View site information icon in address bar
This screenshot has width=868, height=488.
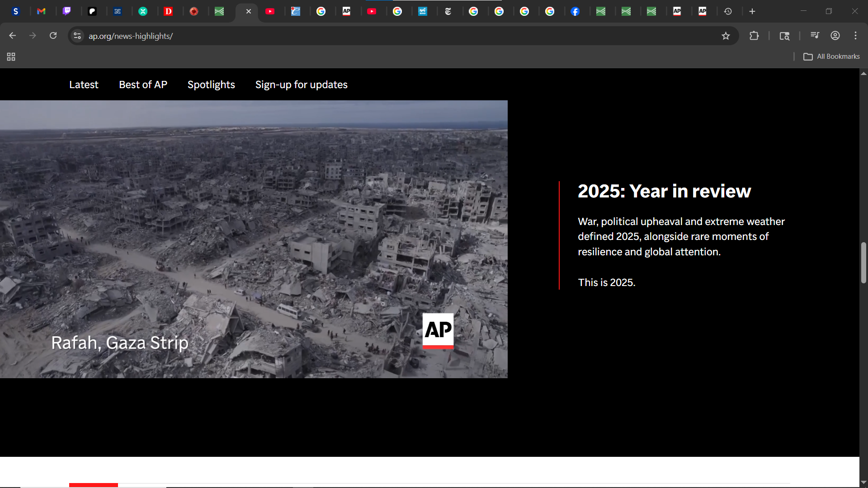tap(77, 36)
